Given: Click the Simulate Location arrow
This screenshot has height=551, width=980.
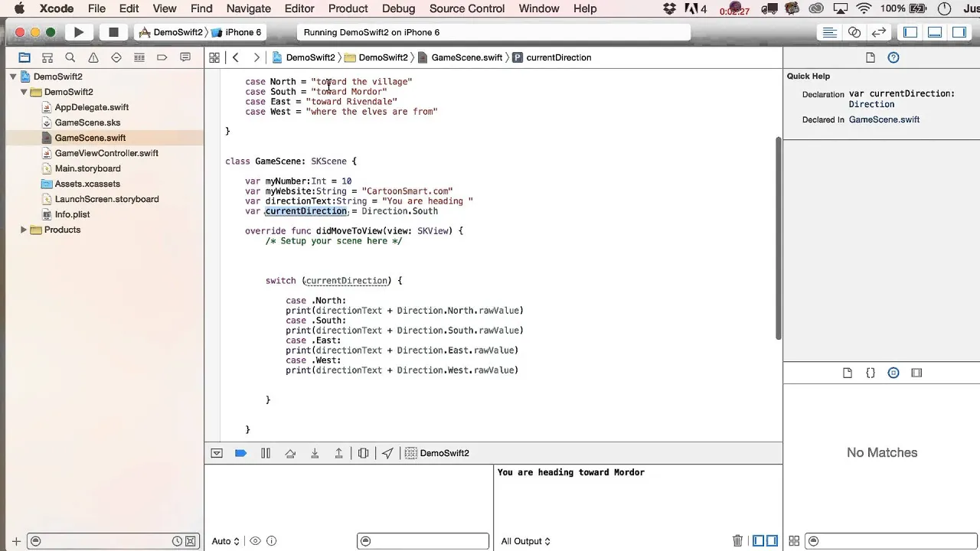Looking at the screenshot, I should tap(387, 453).
